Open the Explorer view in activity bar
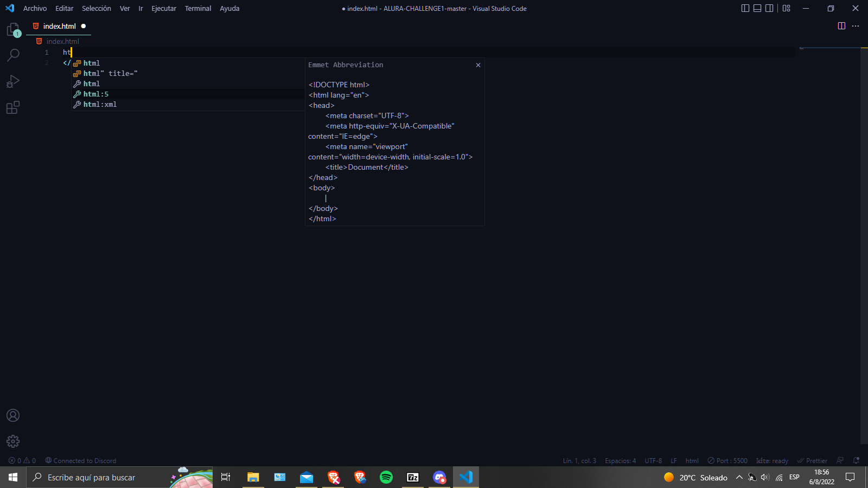Screen dimensions: 868x488 (13, 30)
